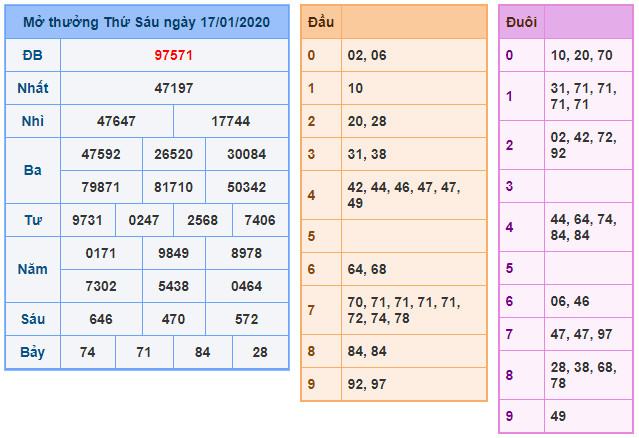This screenshot has width=639, height=438.
Task: Select Sáu prize number 470
Action: click(x=174, y=319)
